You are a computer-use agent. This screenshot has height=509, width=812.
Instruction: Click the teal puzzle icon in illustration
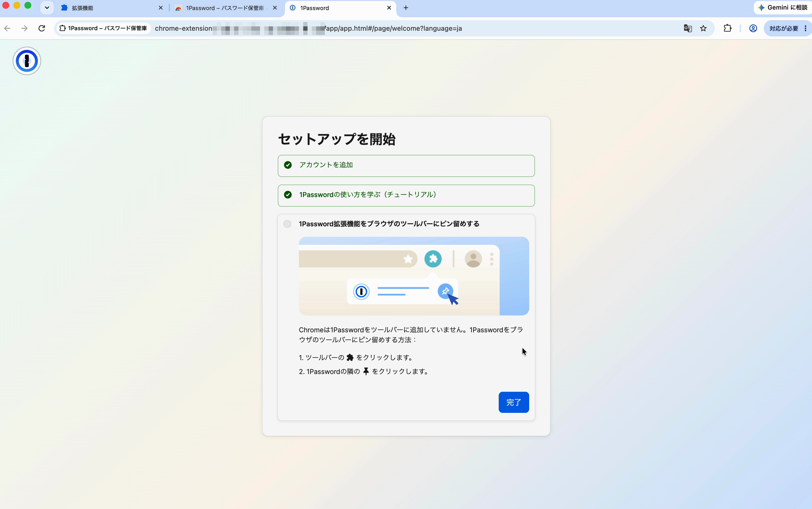pos(433,259)
